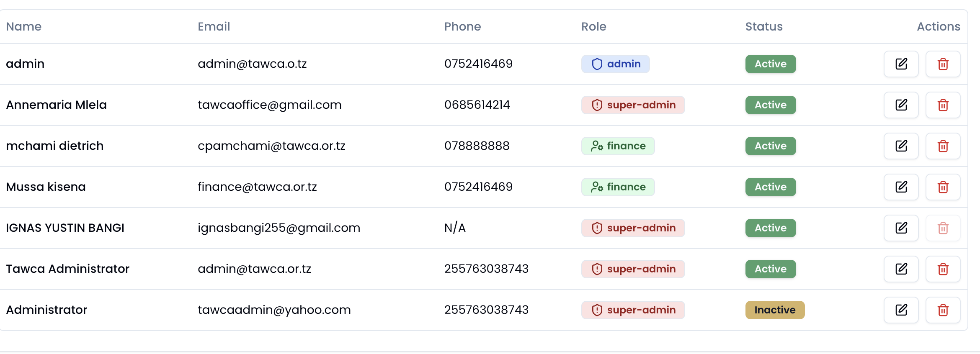
Task: Click the Status column header
Action: point(763,26)
